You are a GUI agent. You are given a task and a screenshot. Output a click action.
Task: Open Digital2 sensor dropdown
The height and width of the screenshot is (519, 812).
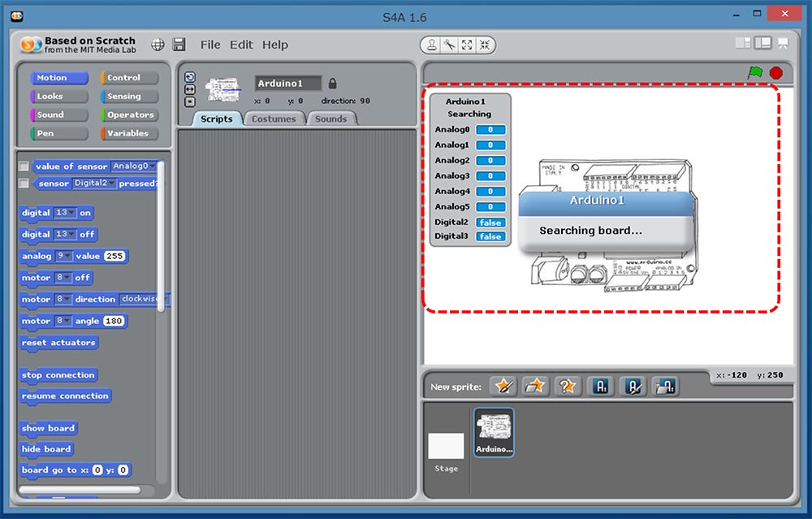[94, 183]
